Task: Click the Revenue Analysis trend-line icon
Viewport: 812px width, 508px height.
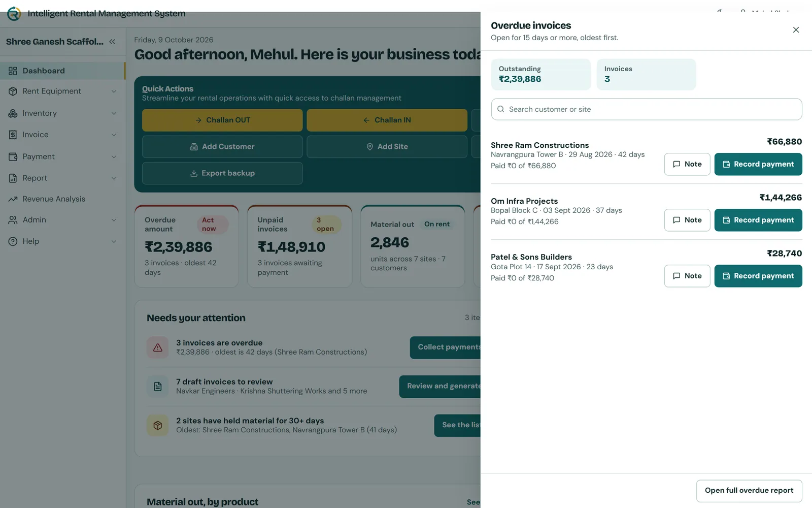Action: click(13, 199)
